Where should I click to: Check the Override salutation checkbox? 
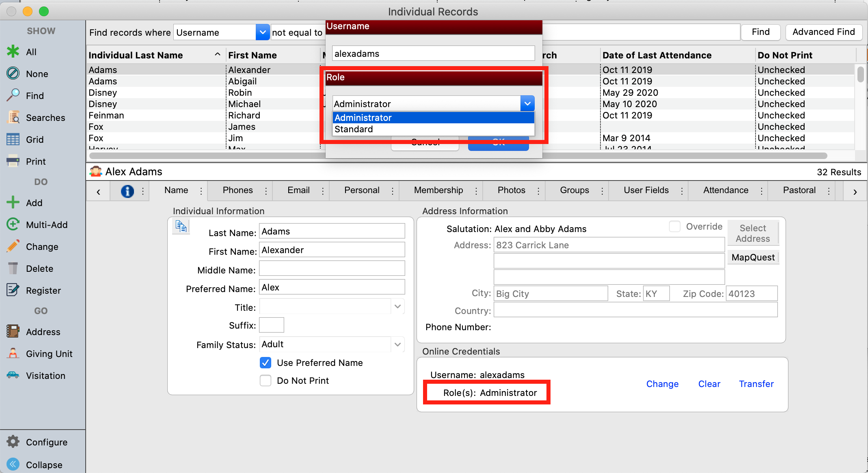coord(674,226)
